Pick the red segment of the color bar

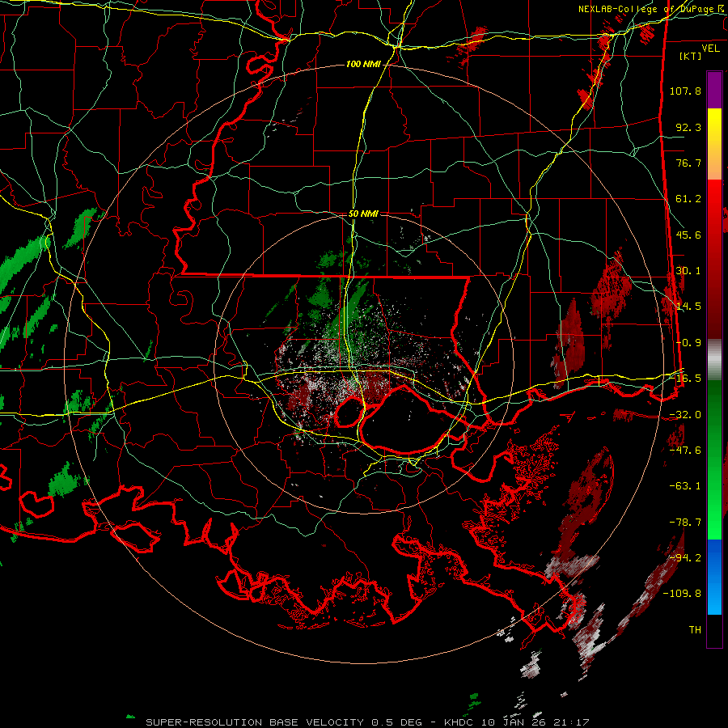tap(714, 259)
